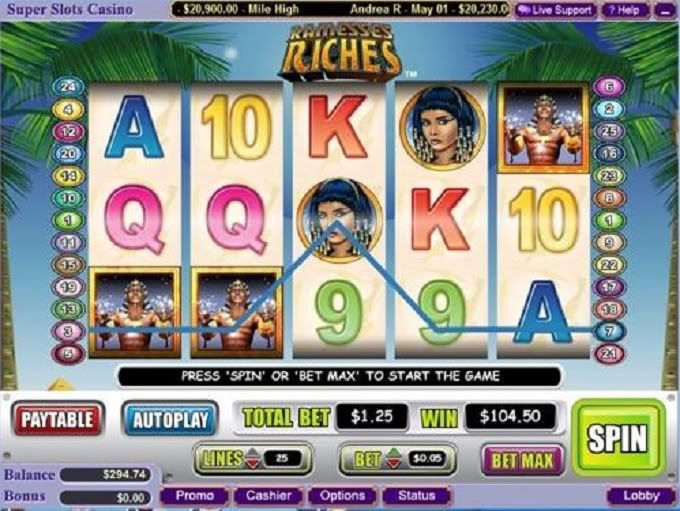Select payline 6 bubble at top right
Image resolution: width=680 pixels, height=511 pixels.
point(609,87)
